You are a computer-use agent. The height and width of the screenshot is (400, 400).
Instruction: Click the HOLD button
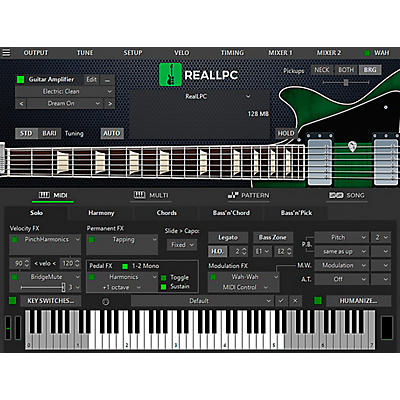point(286,133)
